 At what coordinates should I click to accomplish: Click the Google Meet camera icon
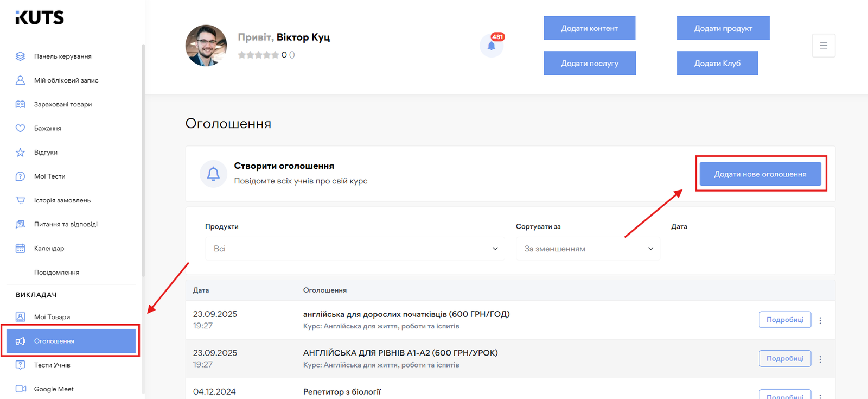[21, 389]
